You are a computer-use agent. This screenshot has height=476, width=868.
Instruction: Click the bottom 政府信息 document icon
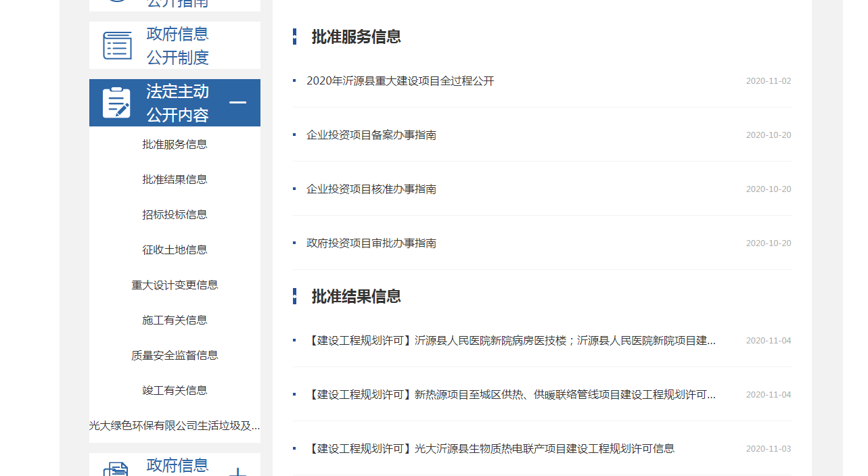coord(116,469)
